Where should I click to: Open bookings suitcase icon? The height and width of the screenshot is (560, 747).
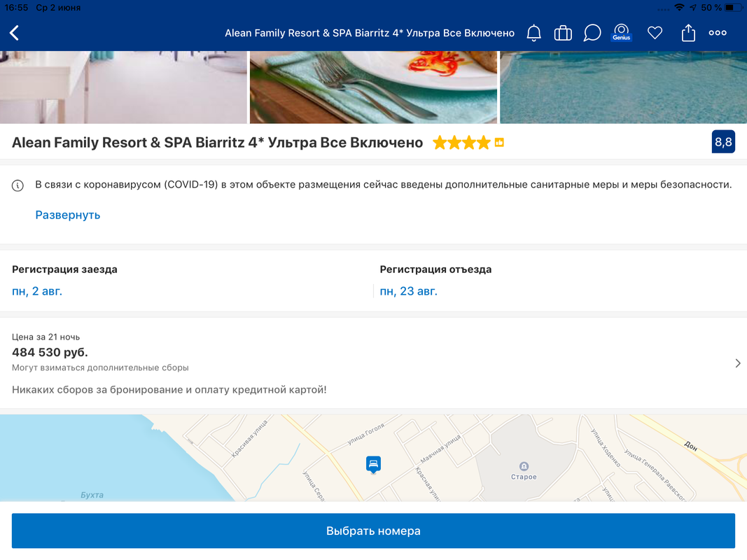(x=563, y=33)
